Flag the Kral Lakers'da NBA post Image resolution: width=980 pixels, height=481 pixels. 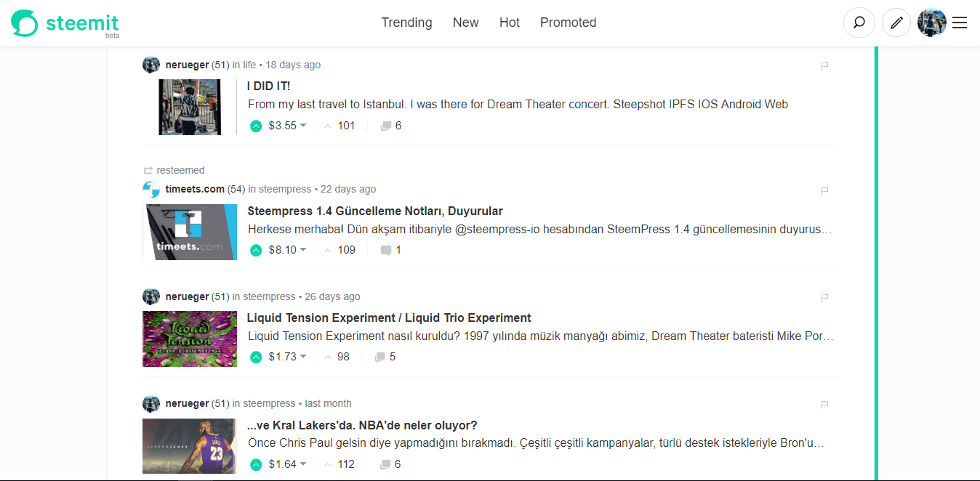click(x=824, y=404)
